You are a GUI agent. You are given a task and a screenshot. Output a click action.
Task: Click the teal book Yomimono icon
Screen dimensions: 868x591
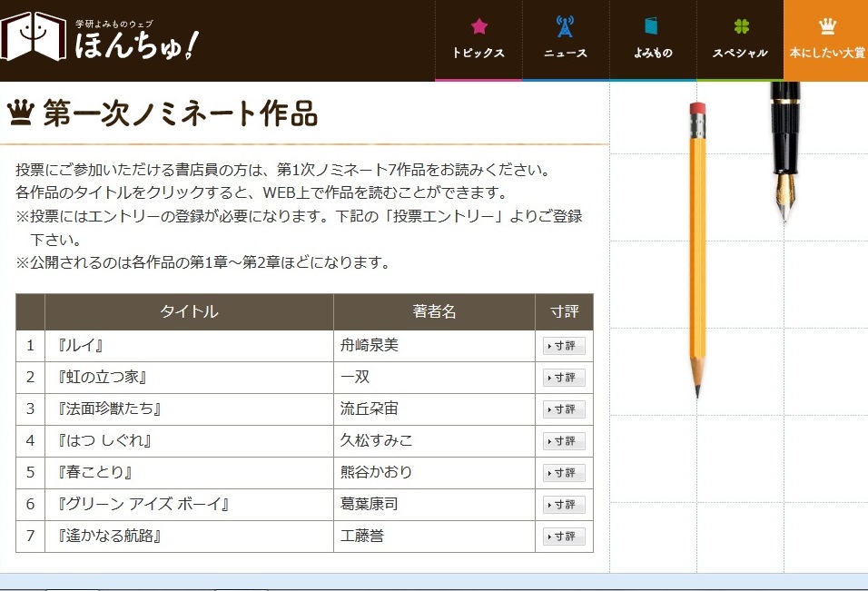click(652, 26)
